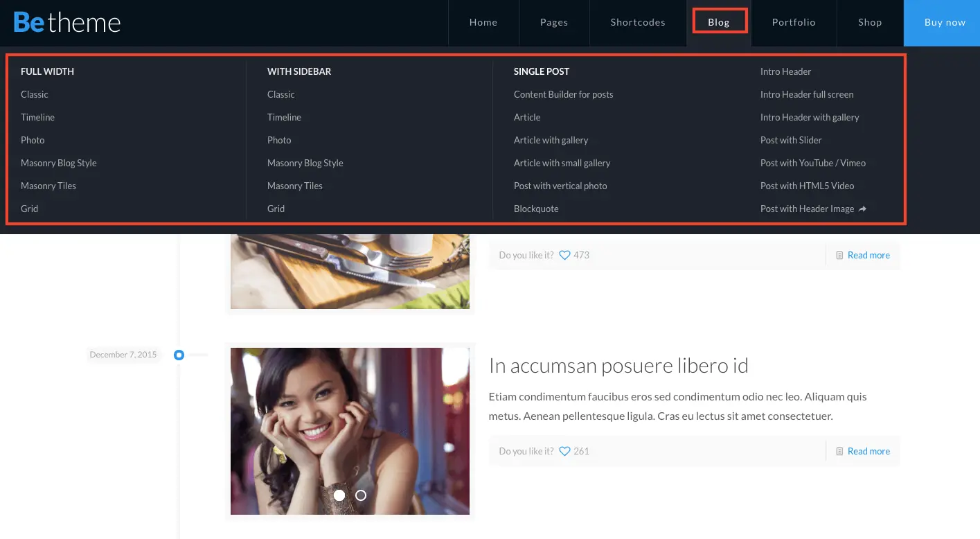Open Intro Header with gallery
980x539 pixels.
point(810,117)
